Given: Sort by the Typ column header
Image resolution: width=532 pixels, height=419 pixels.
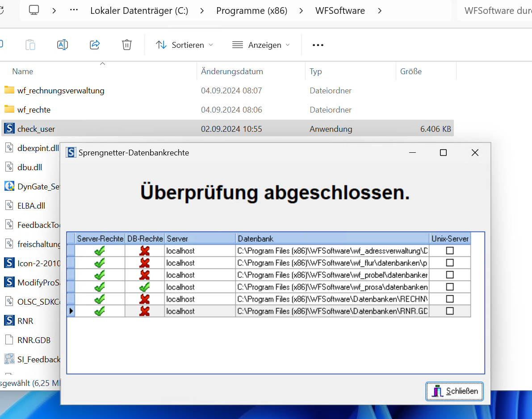Looking at the screenshot, I should click(351, 71).
